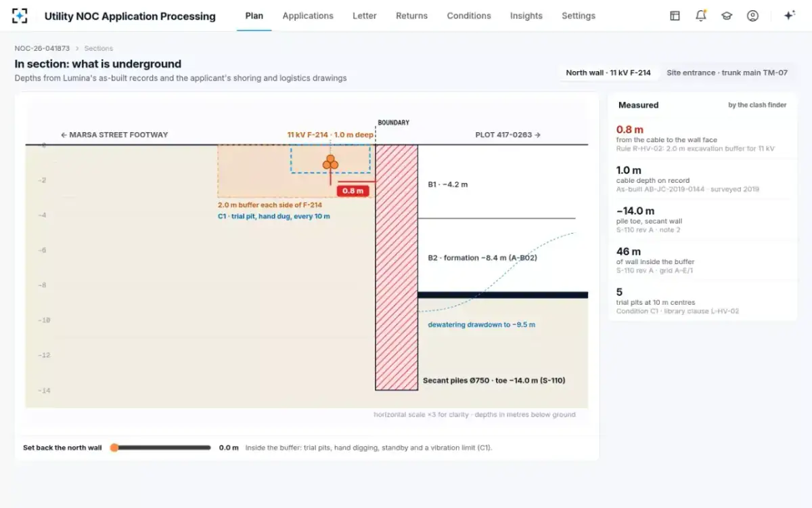Open the layout panel icon
The width and height of the screenshot is (812, 508).
675,16
